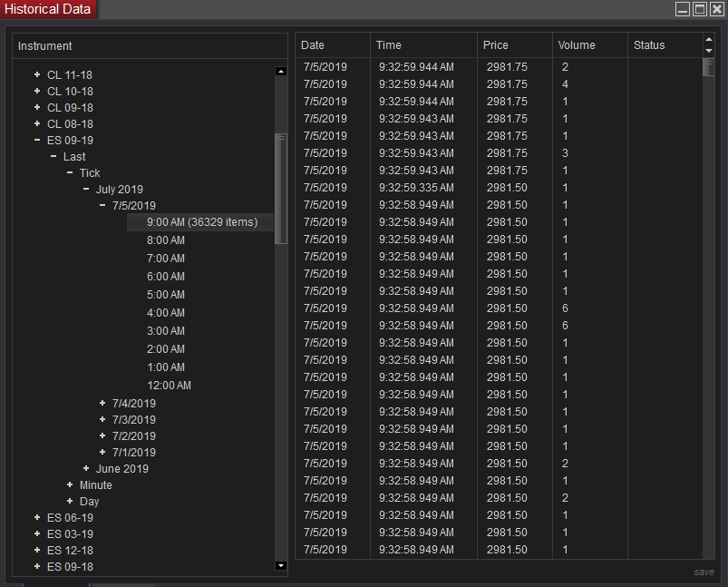Click the ES 09-19 instrument label
The height and width of the screenshot is (587, 728).
(70, 141)
